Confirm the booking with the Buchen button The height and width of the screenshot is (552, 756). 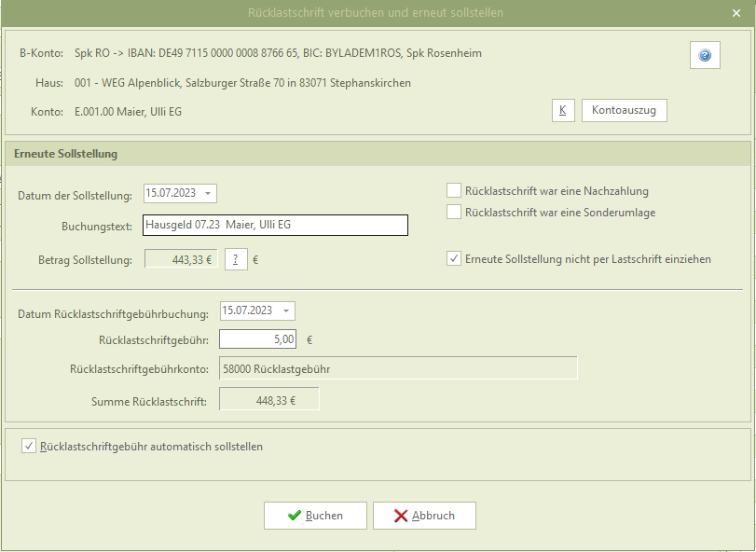pos(314,516)
